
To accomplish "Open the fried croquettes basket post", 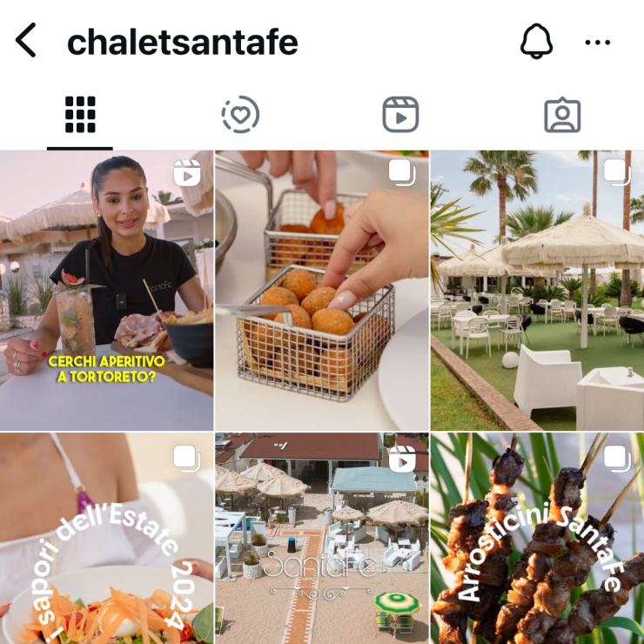I will click(x=322, y=291).
